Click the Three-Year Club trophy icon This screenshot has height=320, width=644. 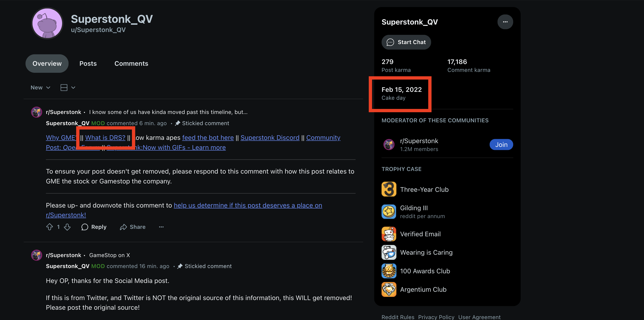[389, 189]
